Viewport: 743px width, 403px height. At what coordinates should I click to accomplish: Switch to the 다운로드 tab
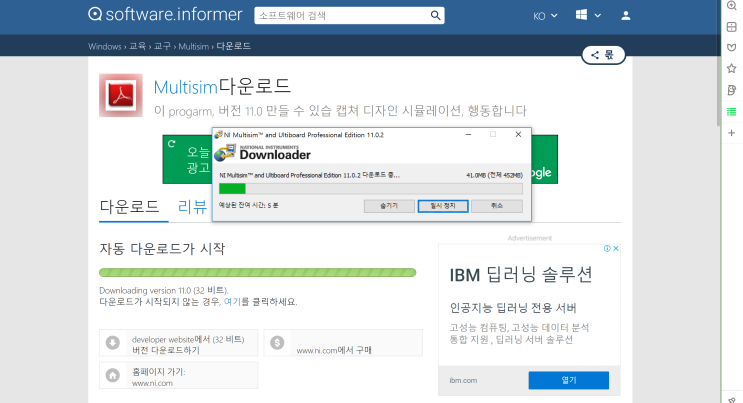(129, 207)
